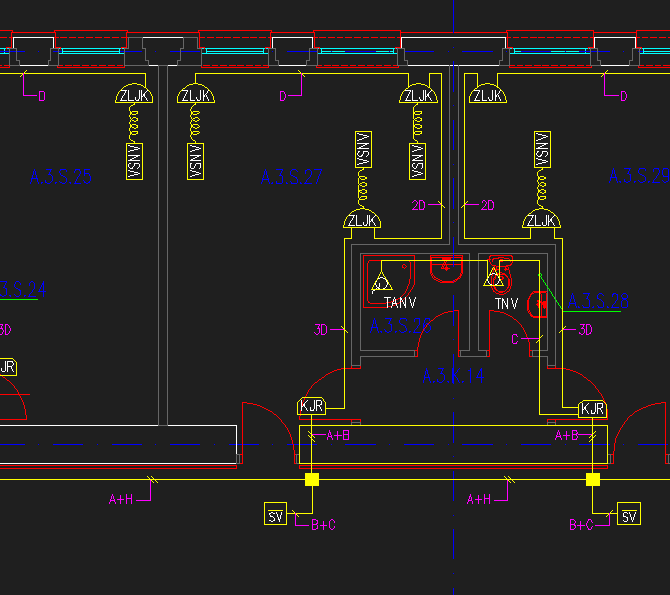Select the left yellow square junction node
This screenshot has height=595, width=670.
pos(311,480)
